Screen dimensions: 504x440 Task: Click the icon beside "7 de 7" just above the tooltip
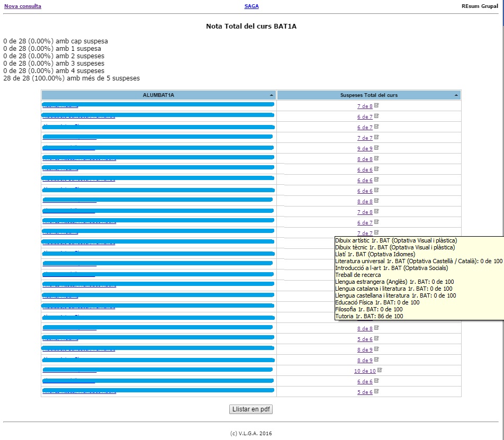376,232
